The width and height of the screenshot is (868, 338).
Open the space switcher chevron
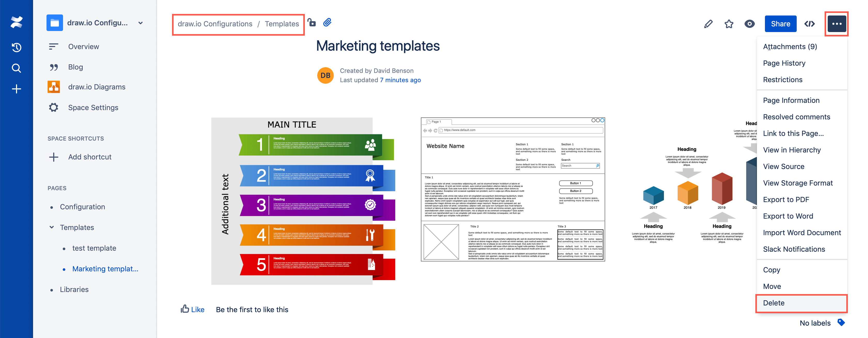coord(141,23)
